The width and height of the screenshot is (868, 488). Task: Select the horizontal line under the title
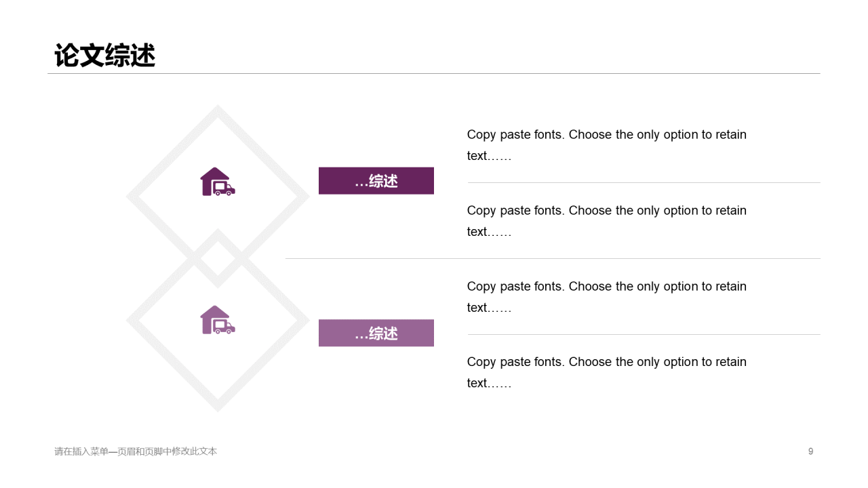click(x=434, y=73)
